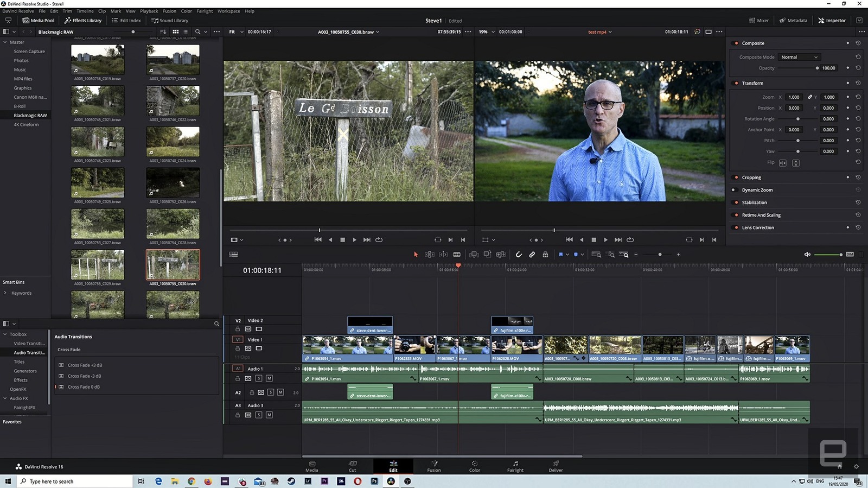The height and width of the screenshot is (488, 868).
Task: Open the Playback menu
Action: point(149,11)
